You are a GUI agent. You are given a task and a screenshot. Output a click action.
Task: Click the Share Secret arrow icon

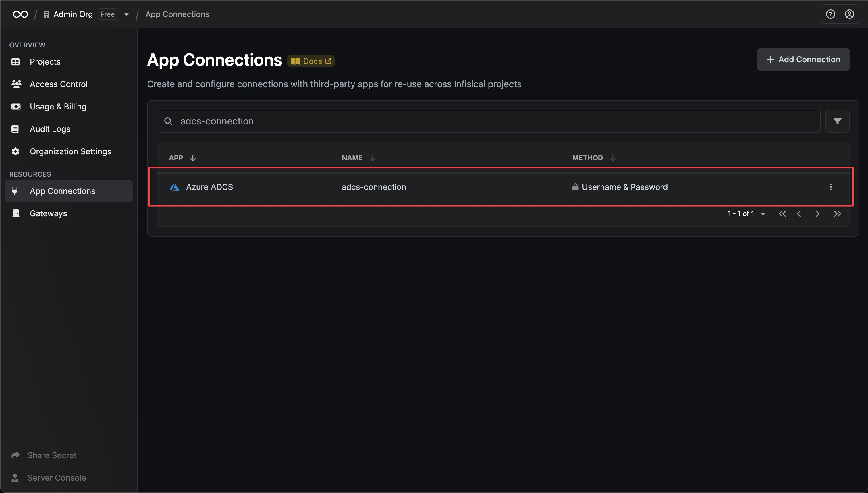point(15,455)
